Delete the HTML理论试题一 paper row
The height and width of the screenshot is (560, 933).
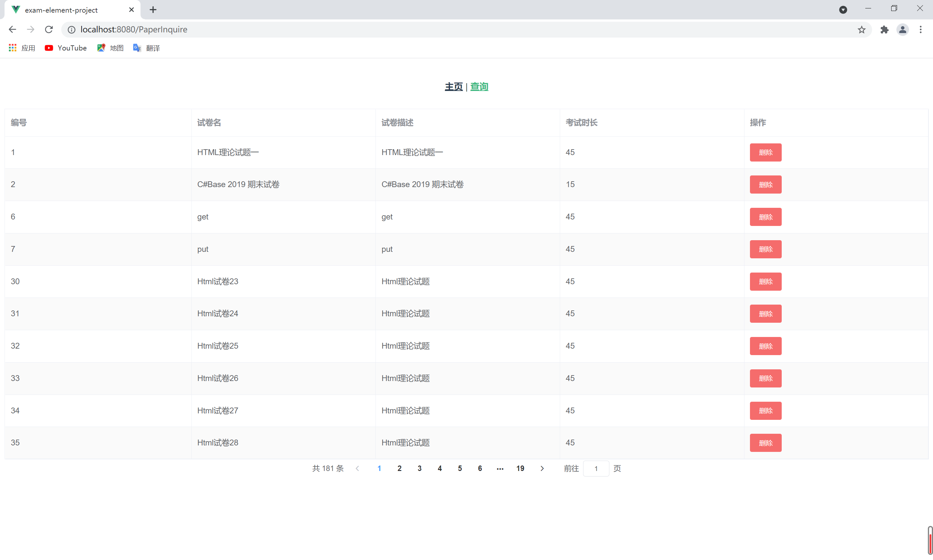pos(766,152)
